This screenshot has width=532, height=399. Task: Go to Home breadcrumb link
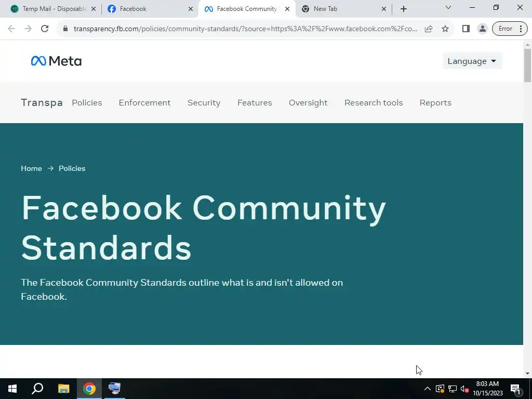(x=31, y=168)
